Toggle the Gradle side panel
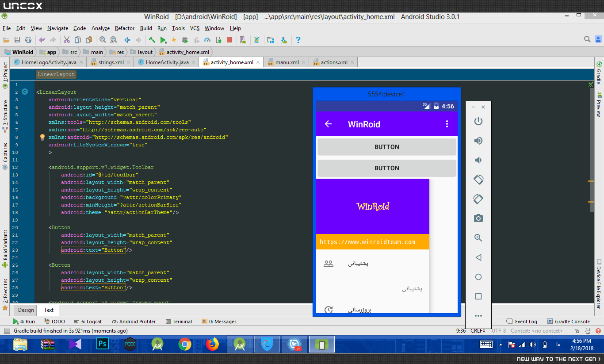The width and height of the screenshot is (604, 364). (x=599, y=73)
